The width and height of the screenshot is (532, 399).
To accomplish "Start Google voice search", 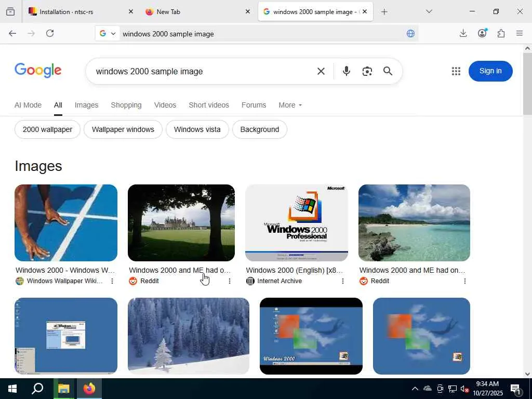I will (347, 71).
